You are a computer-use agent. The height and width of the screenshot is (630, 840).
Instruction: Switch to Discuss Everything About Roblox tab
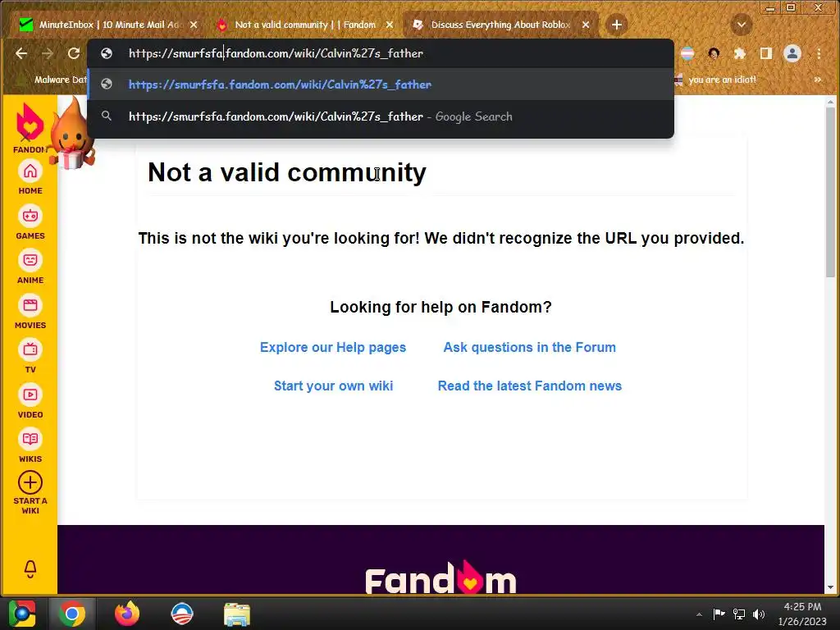pos(500,25)
